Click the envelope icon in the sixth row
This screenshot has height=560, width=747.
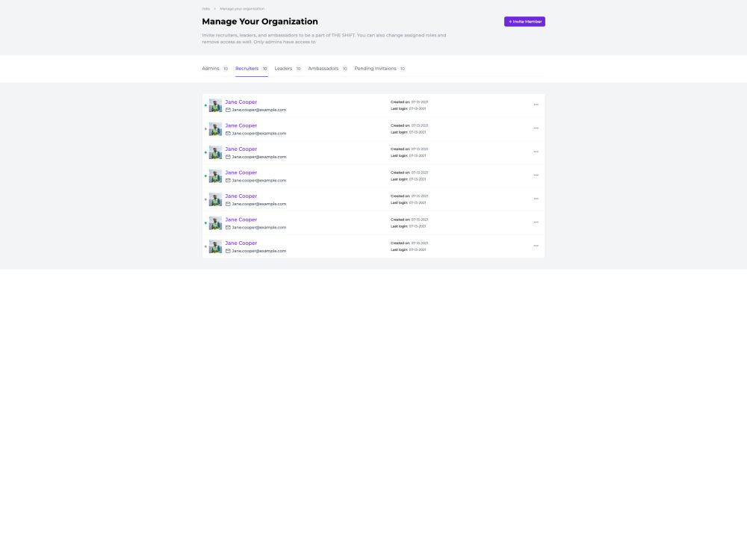tap(228, 228)
